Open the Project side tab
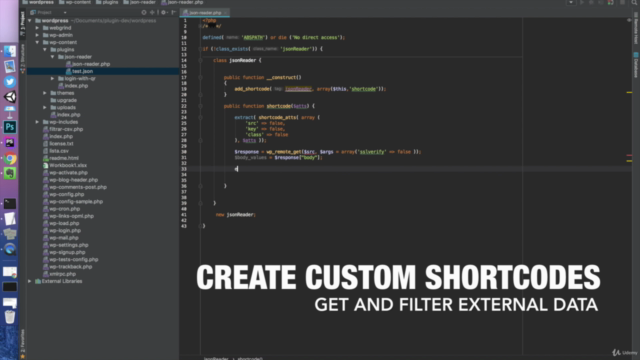 click(x=22, y=24)
